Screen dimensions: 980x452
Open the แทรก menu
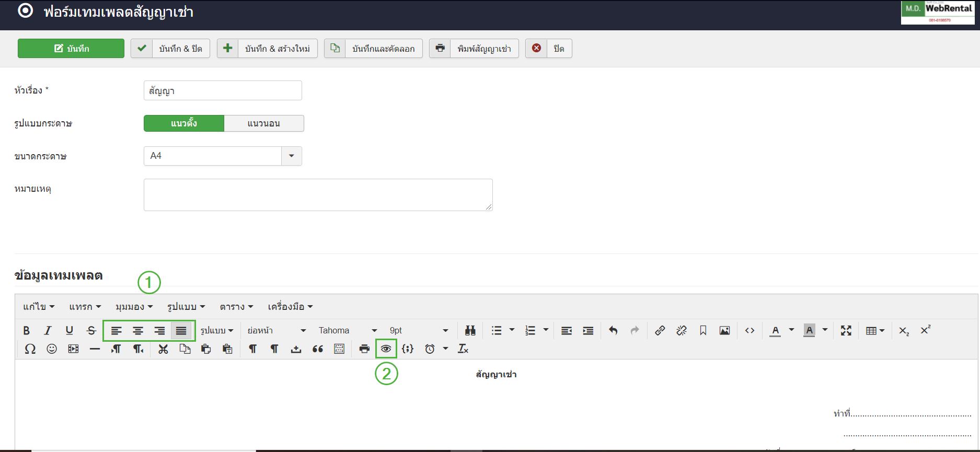tap(85, 307)
